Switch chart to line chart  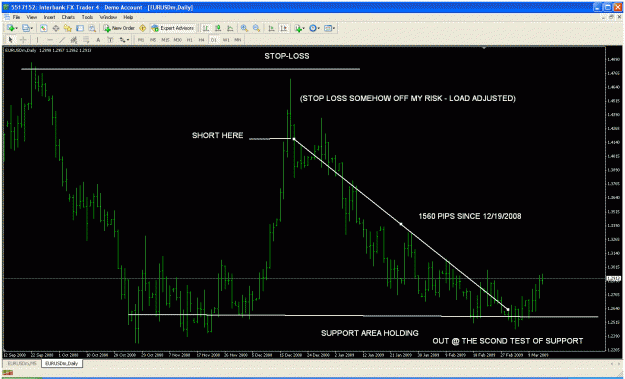point(230,28)
